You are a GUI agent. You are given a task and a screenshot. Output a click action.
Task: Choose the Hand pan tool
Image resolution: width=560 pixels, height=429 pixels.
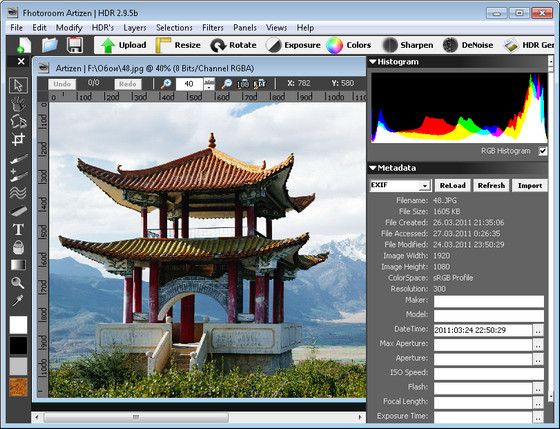pyautogui.click(x=18, y=104)
